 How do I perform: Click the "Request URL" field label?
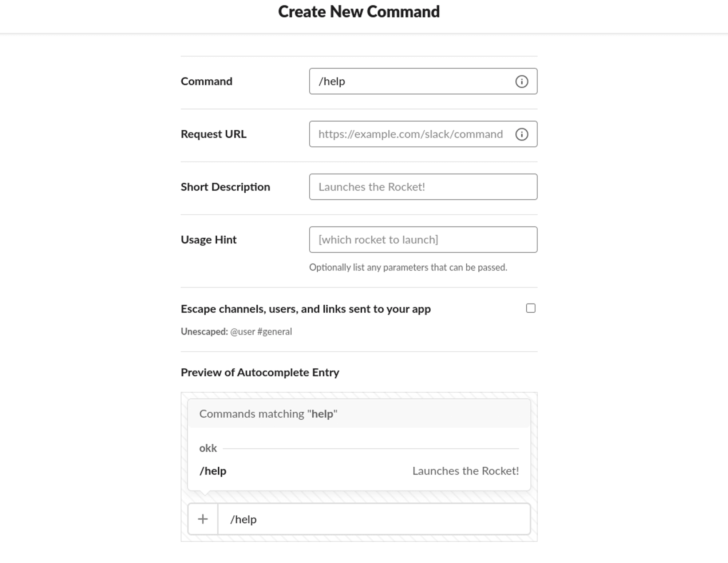pos(213,134)
